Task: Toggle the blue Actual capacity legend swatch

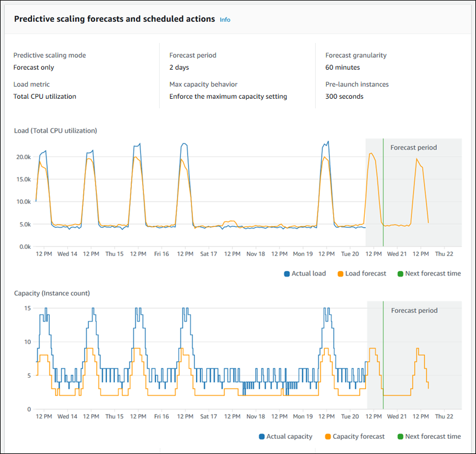Action: coord(262,436)
